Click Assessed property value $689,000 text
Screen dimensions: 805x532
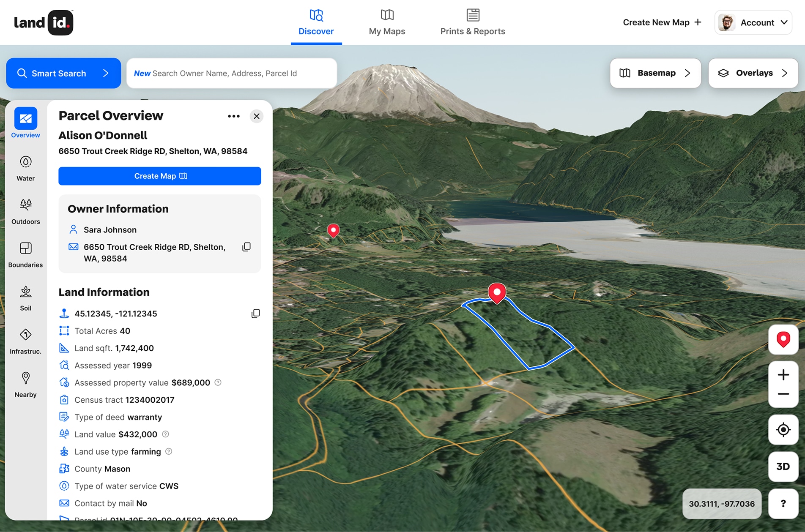coord(142,383)
